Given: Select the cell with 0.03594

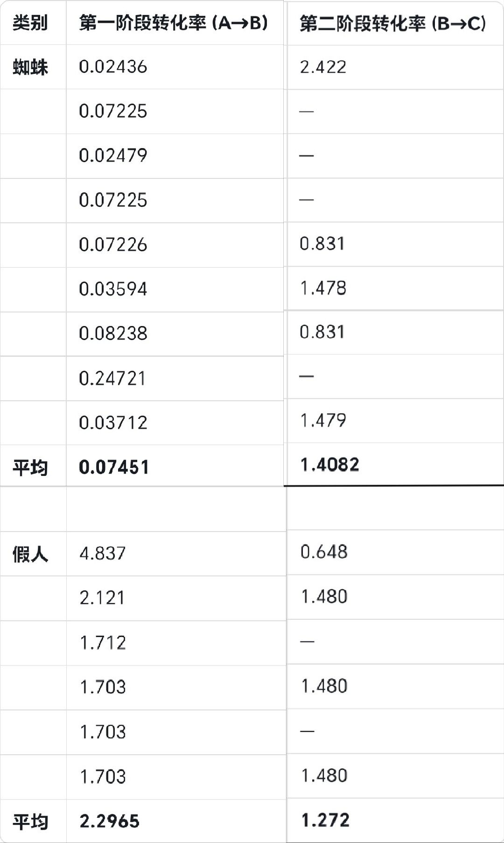Looking at the screenshot, I should pos(113,289).
